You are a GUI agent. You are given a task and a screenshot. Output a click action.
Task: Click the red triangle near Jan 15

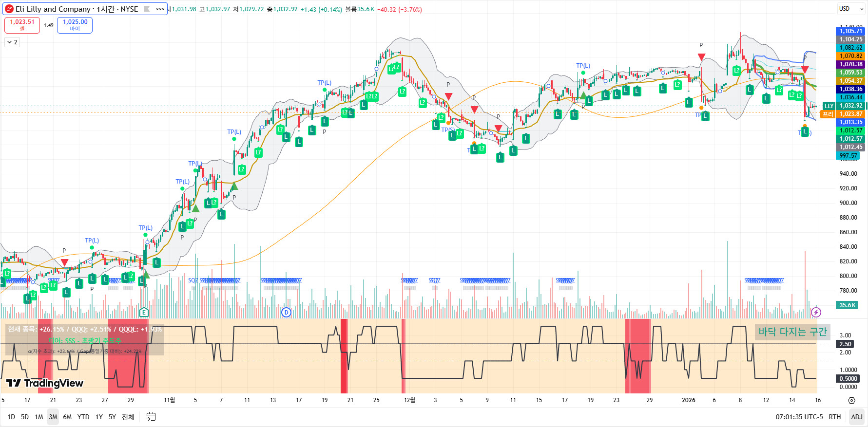tap(805, 70)
